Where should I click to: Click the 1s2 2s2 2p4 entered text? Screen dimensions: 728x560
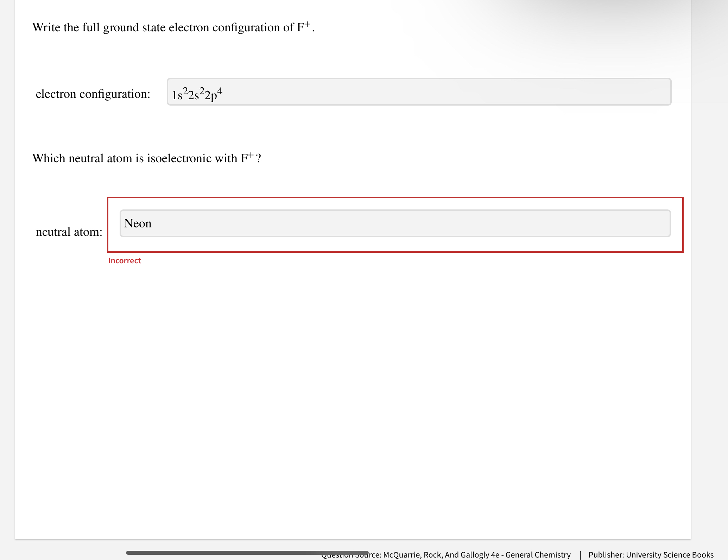(196, 94)
